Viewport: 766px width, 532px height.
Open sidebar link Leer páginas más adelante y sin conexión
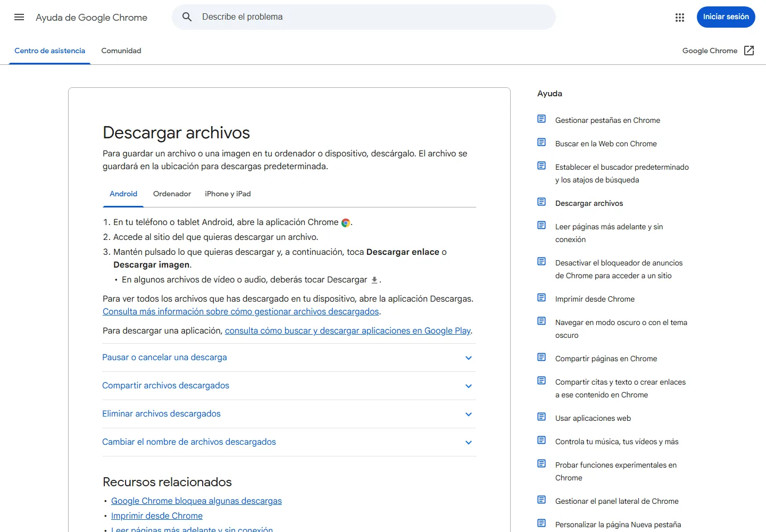(609, 233)
